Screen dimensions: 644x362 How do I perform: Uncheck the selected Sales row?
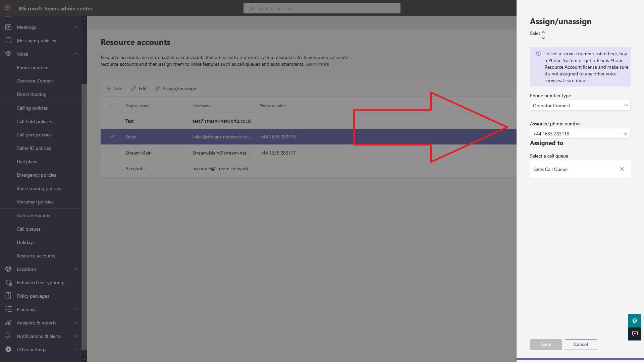[x=112, y=136]
